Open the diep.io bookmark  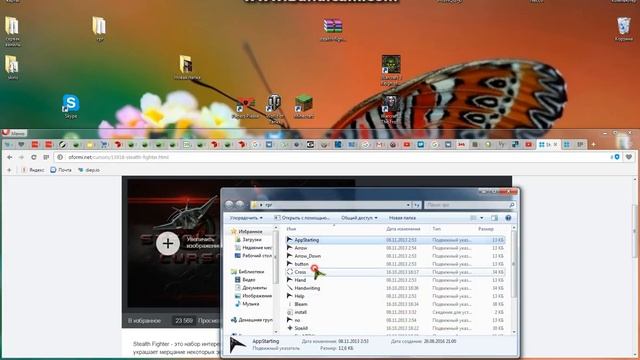pos(89,170)
